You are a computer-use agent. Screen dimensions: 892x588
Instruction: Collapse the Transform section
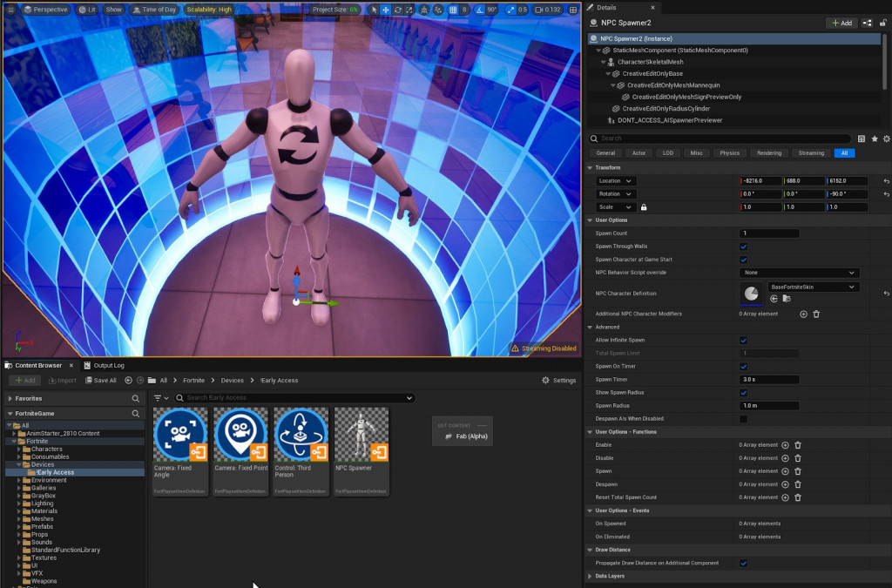coord(590,168)
